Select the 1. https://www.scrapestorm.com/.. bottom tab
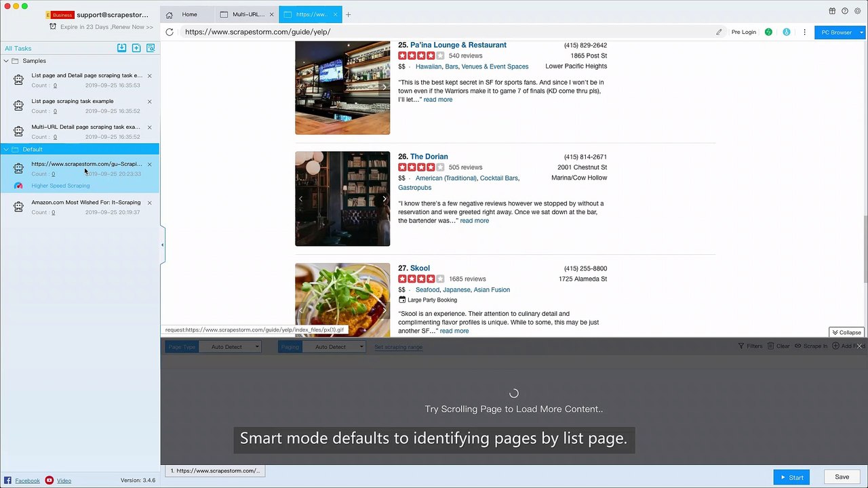Image resolution: width=868 pixels, height=488 pixels. pyautogui.click(x=214, y=470)
